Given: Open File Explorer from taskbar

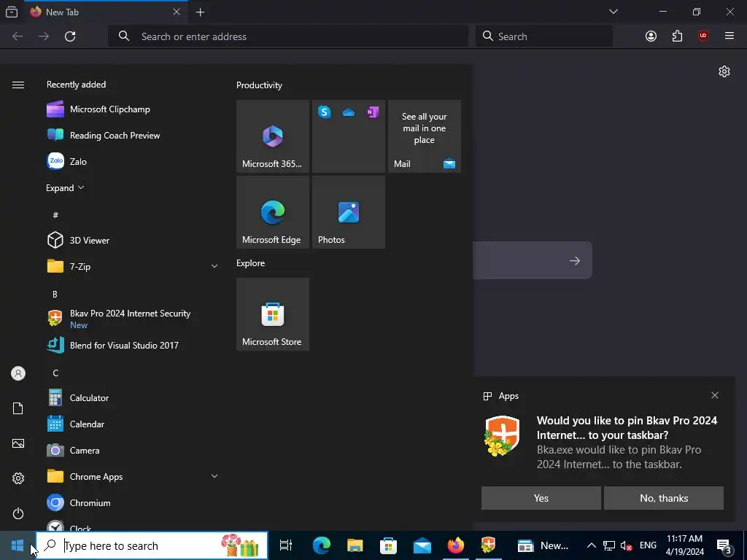Looking at the screenshot, I should pyautogui.click(x=355, y=545).
